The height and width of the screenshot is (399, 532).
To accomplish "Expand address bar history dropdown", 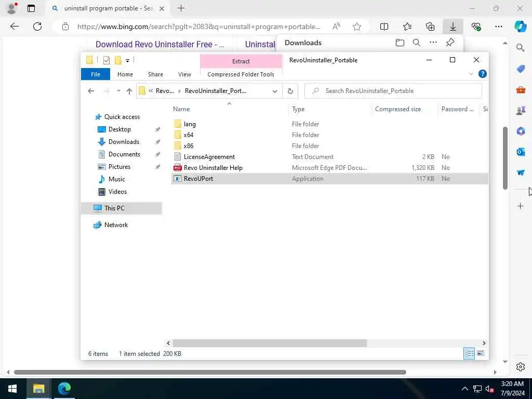I will click(275, 91).
